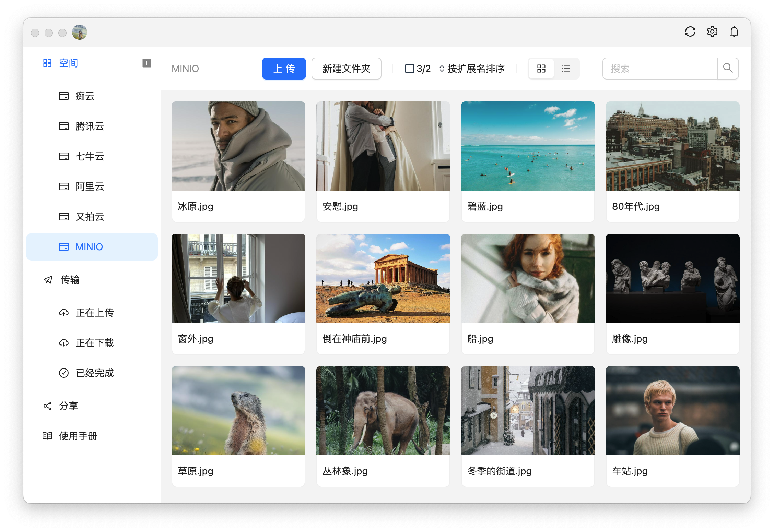Screen dimensions: 774x532
Task: Open settings via the gear icon
Action: 712,32
